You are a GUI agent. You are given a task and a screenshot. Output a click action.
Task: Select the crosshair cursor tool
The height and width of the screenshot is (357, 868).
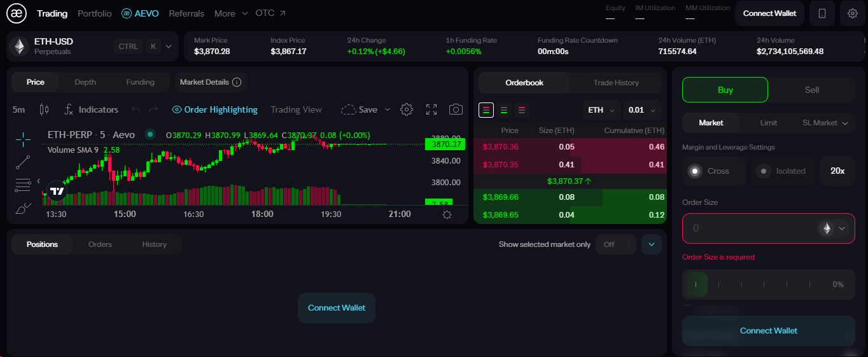23,138
